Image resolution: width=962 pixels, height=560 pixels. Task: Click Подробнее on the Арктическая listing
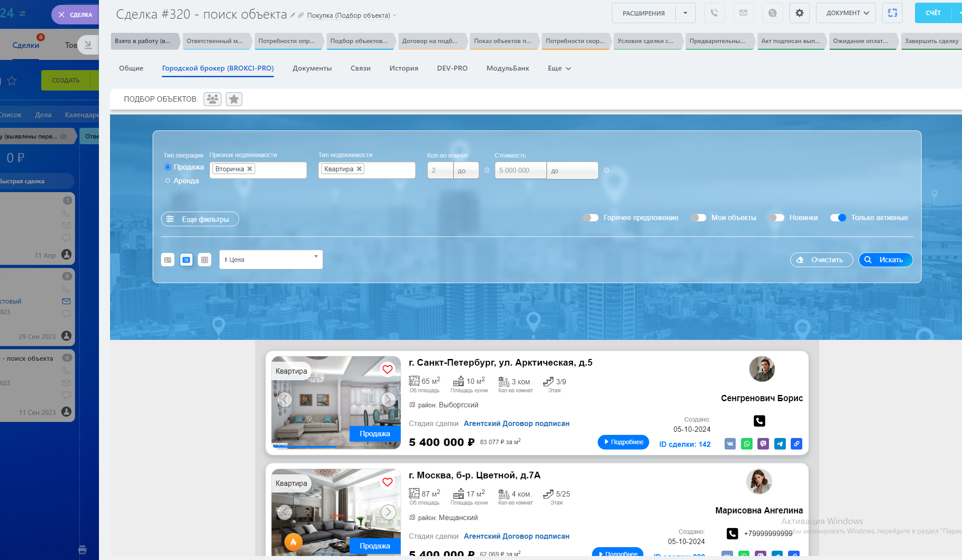click(623, 442)
